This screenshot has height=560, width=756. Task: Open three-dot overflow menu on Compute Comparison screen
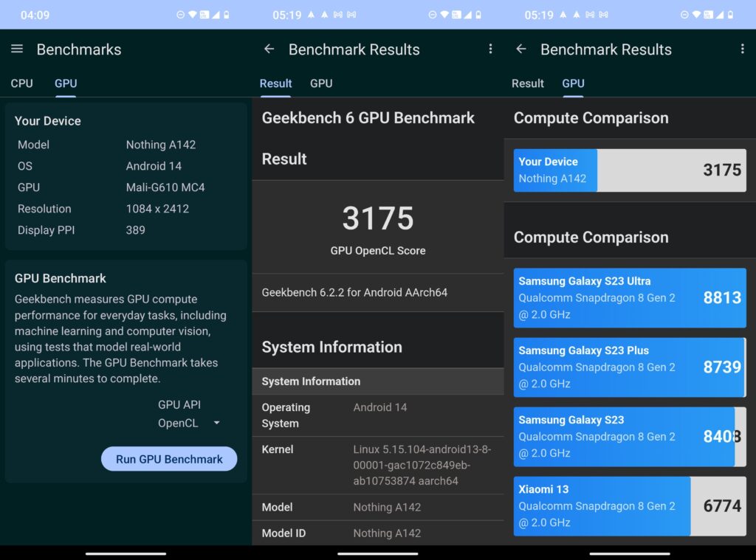pos(742,49)
